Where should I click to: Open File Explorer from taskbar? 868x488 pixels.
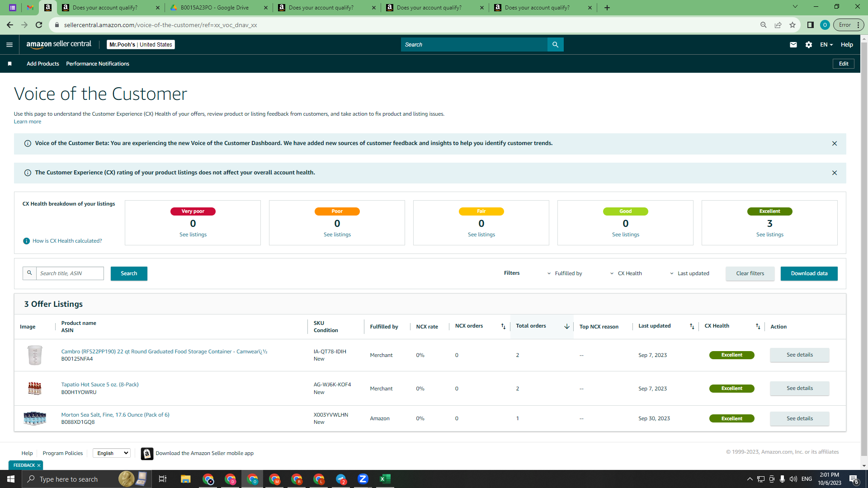[x=186, y=479]
